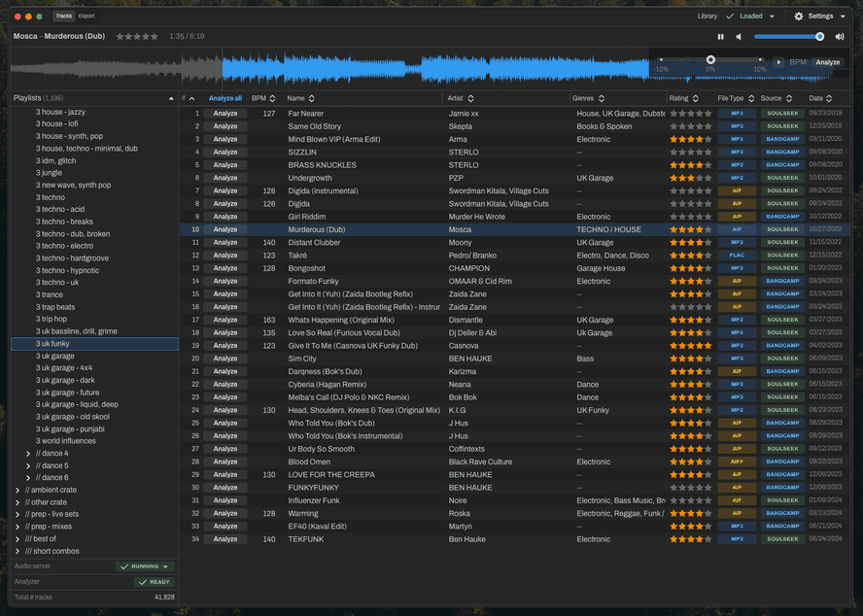The width and height of the screenshot is (863, 616).
Task: Expand the // ambient crate folder
Action: (17, 490)
